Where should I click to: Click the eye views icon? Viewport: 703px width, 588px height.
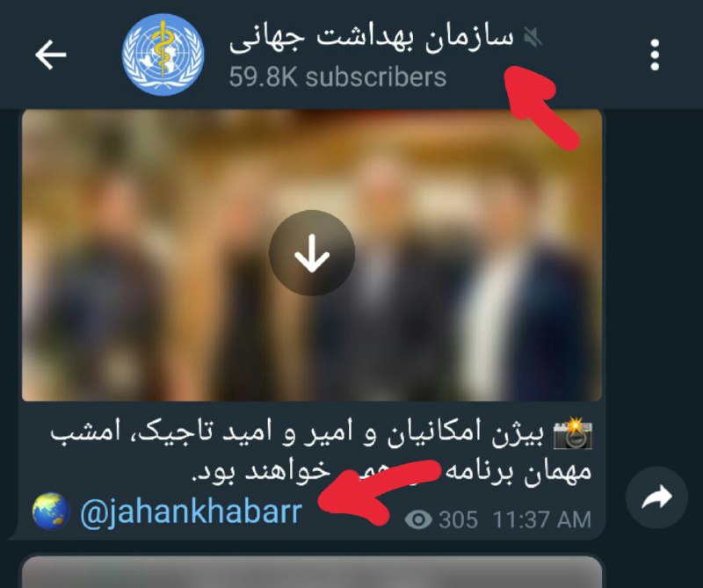[418, 520]
